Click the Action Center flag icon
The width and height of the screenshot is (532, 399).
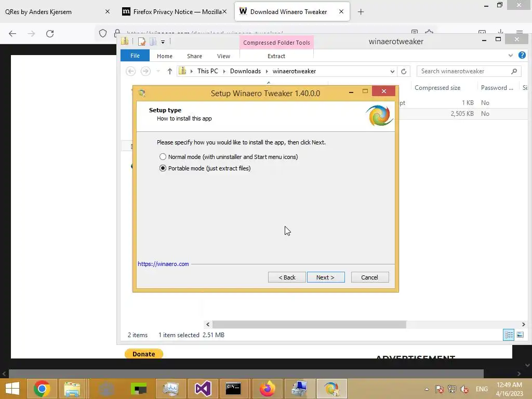click(440, 389)
